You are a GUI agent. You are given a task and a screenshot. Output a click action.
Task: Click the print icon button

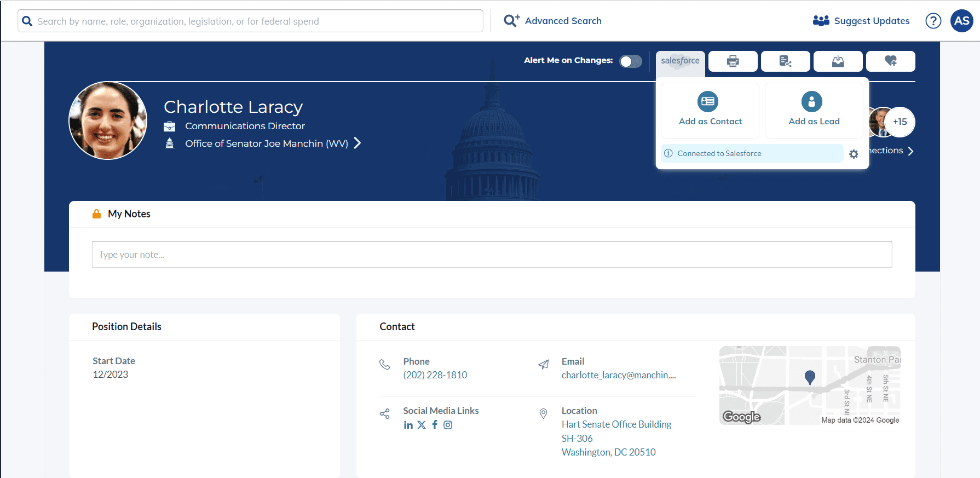point(733,61)
